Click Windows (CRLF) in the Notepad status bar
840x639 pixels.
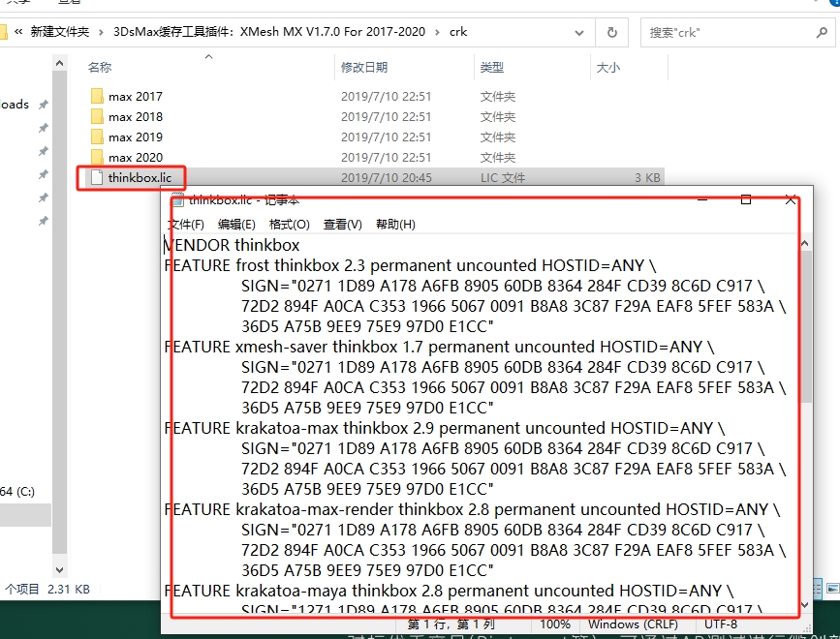click(633, 624)
